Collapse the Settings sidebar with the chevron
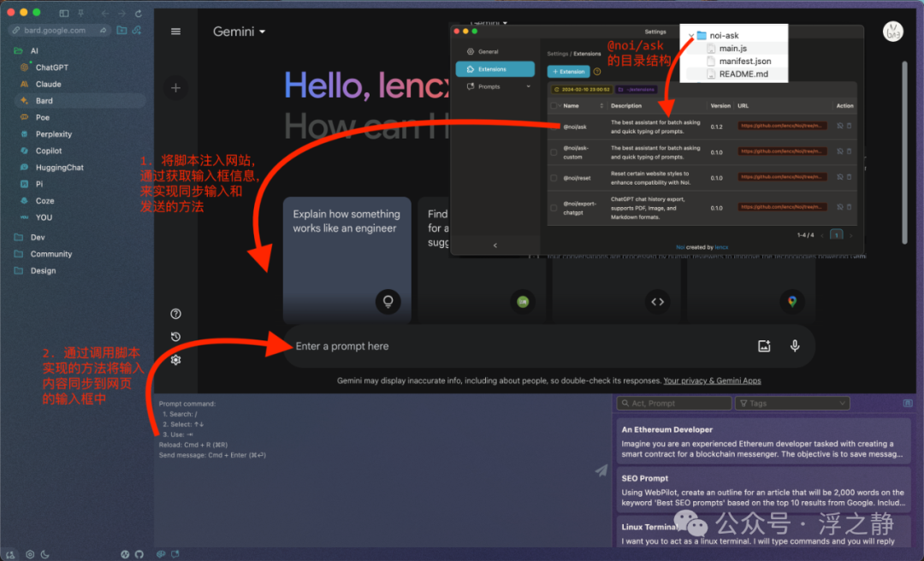The image size is (924, 561). [x=495, y=245]
